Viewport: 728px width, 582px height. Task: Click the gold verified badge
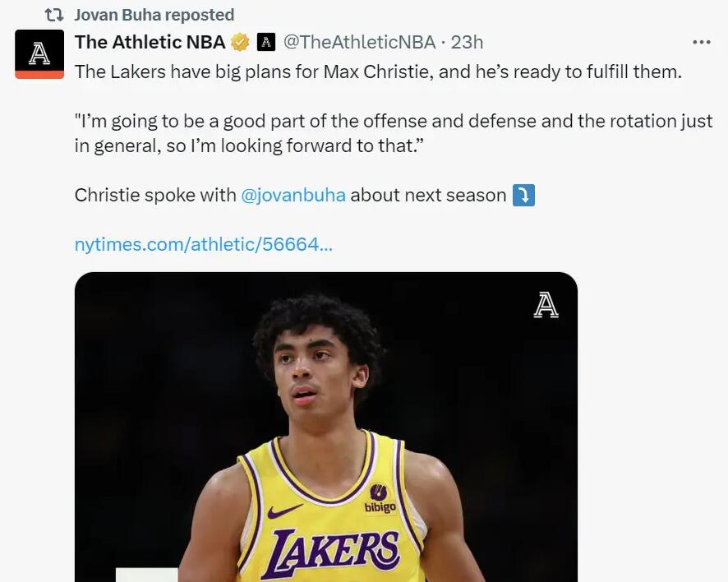pos(240,42)
